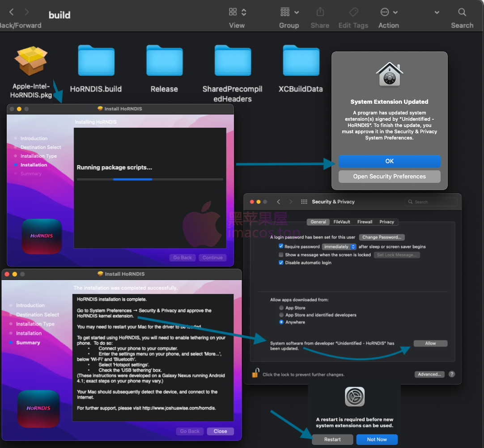
Task: Click Not Now in the restart prompt
Action: coord(377,440)
